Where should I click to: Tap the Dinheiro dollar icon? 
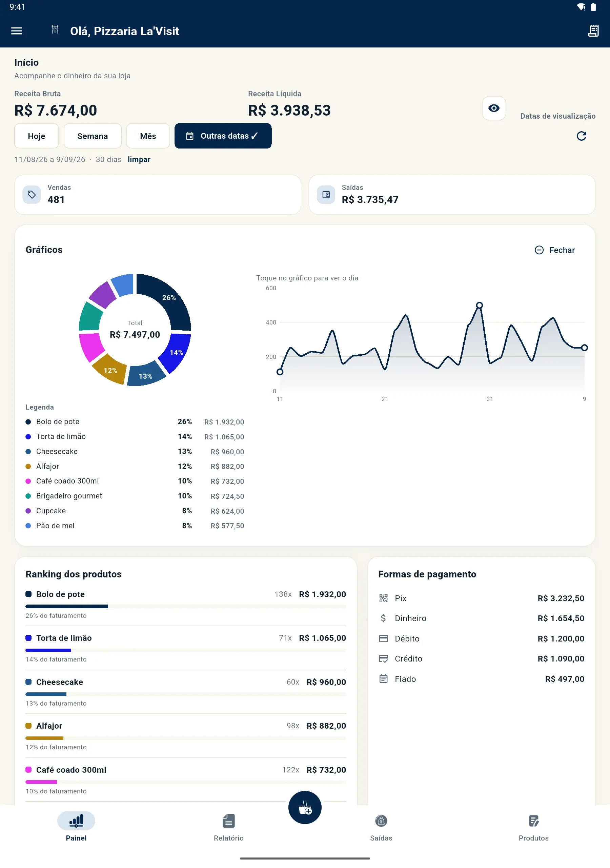pyautogui.click(x=383, y=618)
